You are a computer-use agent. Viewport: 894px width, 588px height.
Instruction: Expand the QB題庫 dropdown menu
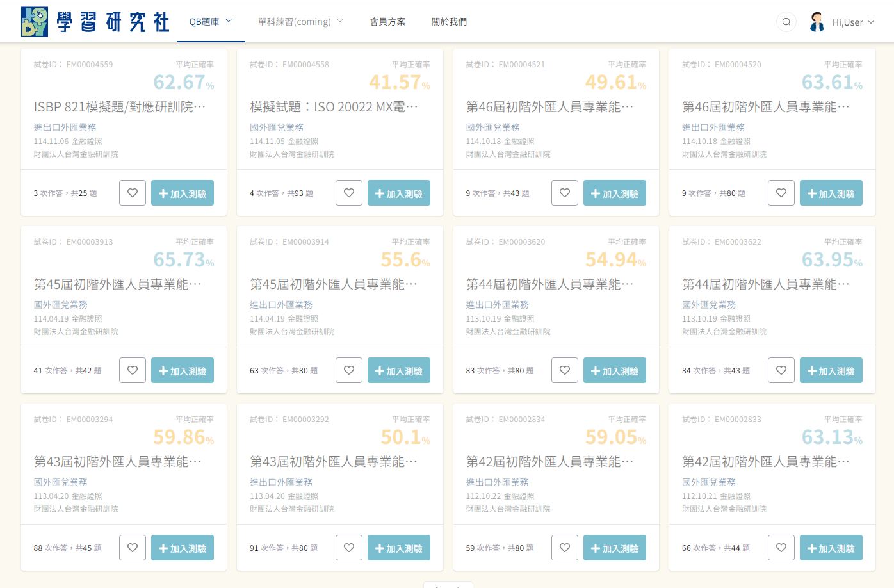point(210,22)
